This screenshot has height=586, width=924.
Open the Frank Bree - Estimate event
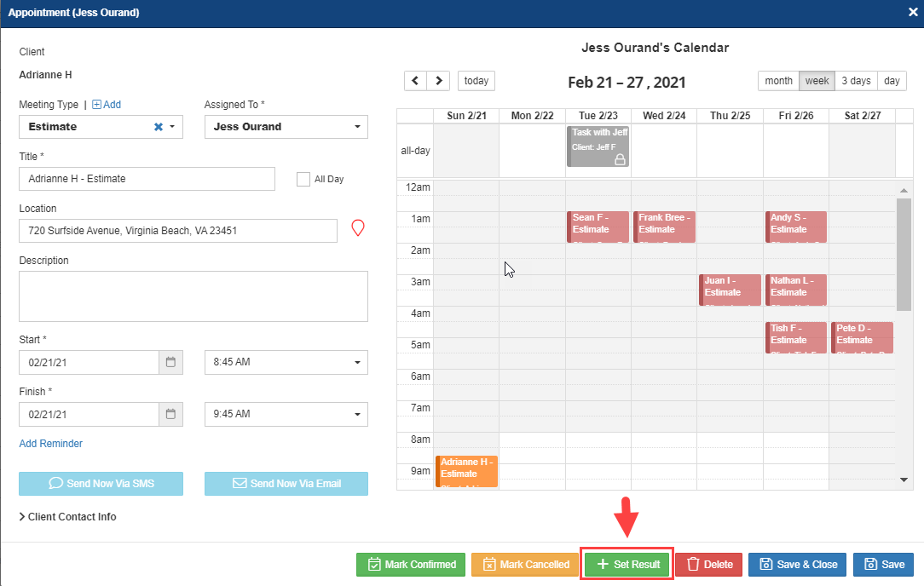point(664,227)
